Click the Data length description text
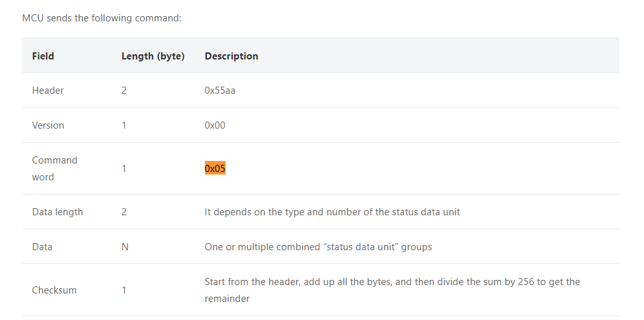The width and height of the screenshot is (644, 320). pos(332,212)
